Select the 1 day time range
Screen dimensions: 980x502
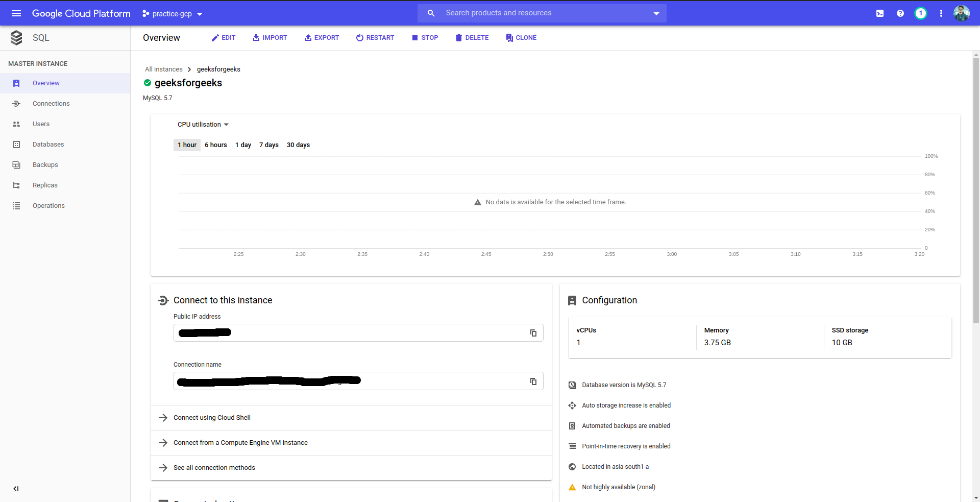(x=243, y=145)
